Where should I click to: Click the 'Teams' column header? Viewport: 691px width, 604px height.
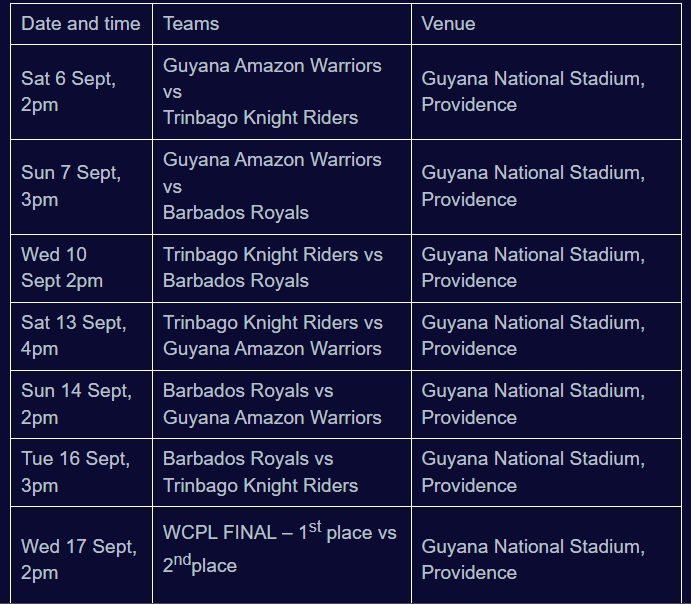click(x=282, y=24)
